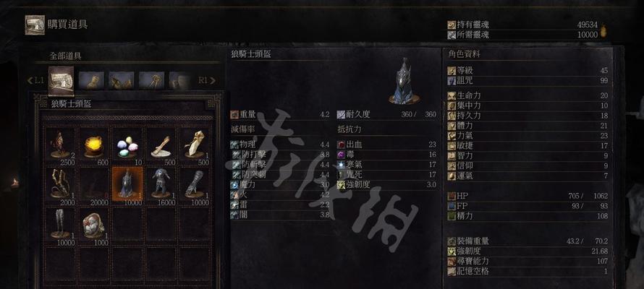Select the shop item priced 2500
This screenshot has height=289, width=644.
click(x=60, y=145)
